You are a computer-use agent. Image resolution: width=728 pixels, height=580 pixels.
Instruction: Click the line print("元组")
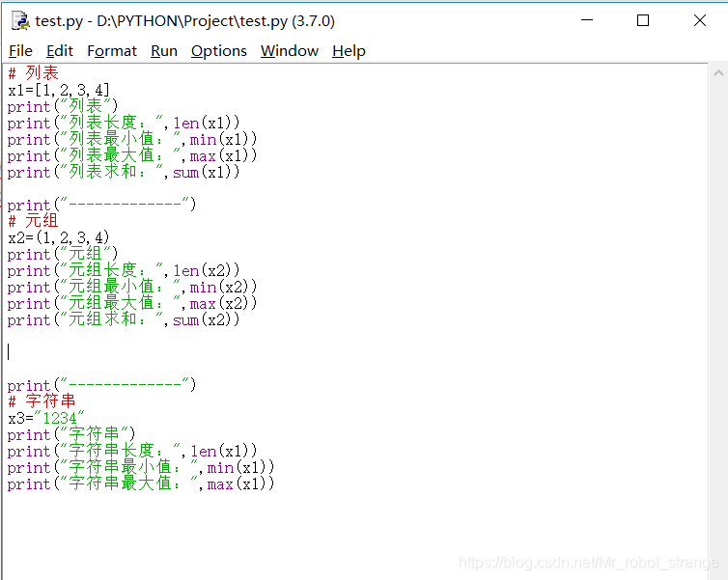[x=63, y=254]
